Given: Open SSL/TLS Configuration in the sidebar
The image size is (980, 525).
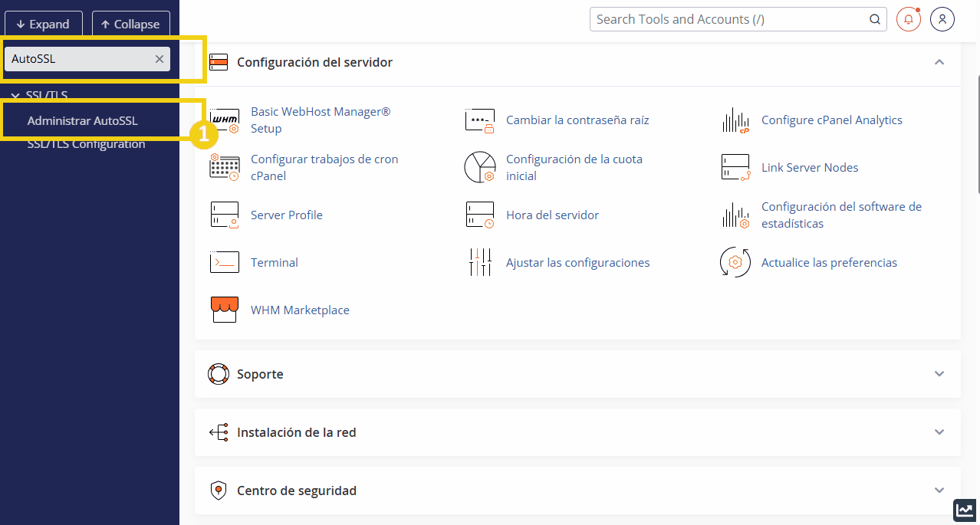Looking at the screenshot, I should pos(86,144).
